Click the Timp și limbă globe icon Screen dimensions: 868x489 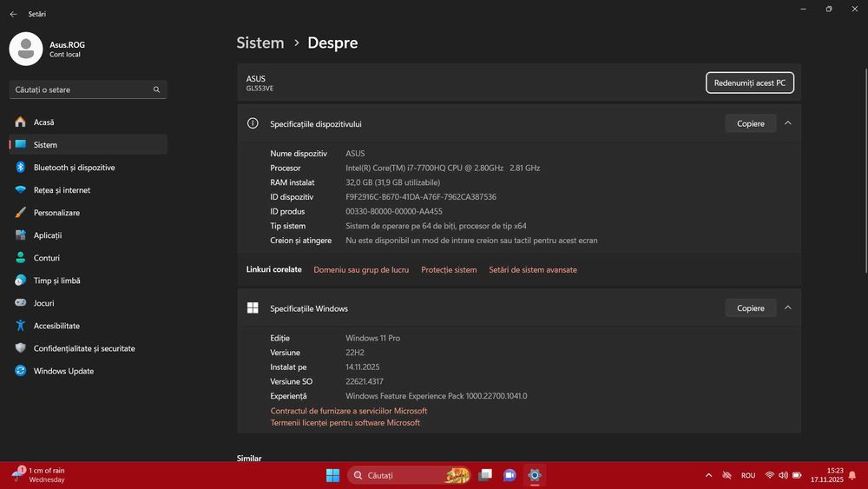coord(21,281)
